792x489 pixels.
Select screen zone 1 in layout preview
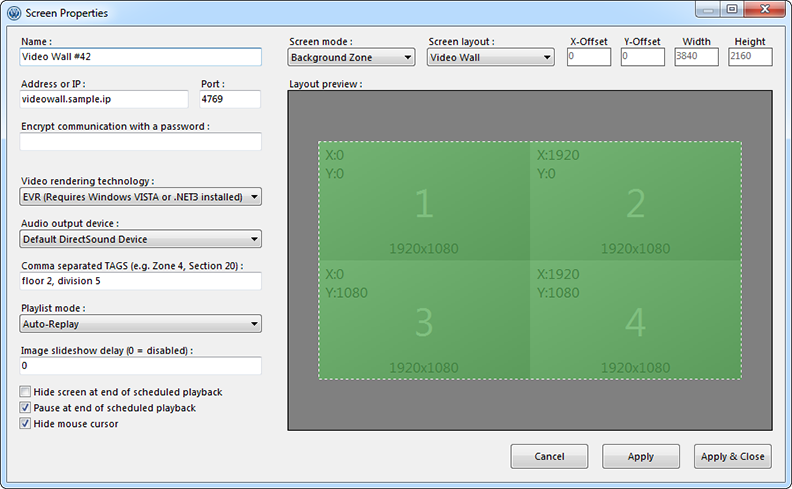tap(424, 201)
